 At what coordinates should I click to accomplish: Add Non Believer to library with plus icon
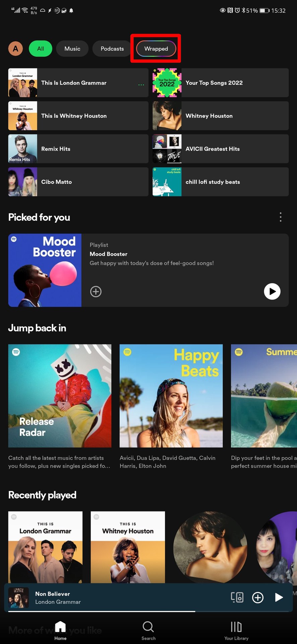click(x=257, y=597)
